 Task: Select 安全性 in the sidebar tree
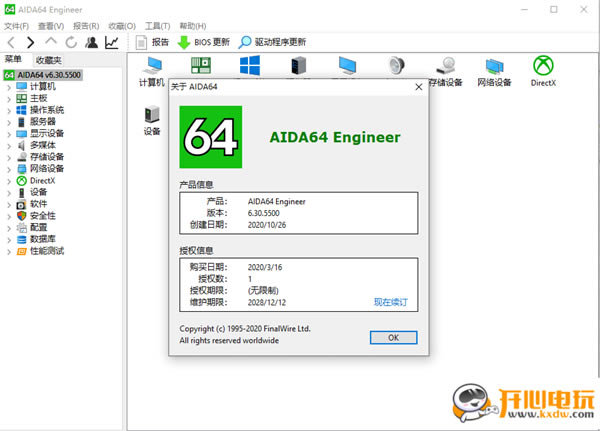[42, 216]
